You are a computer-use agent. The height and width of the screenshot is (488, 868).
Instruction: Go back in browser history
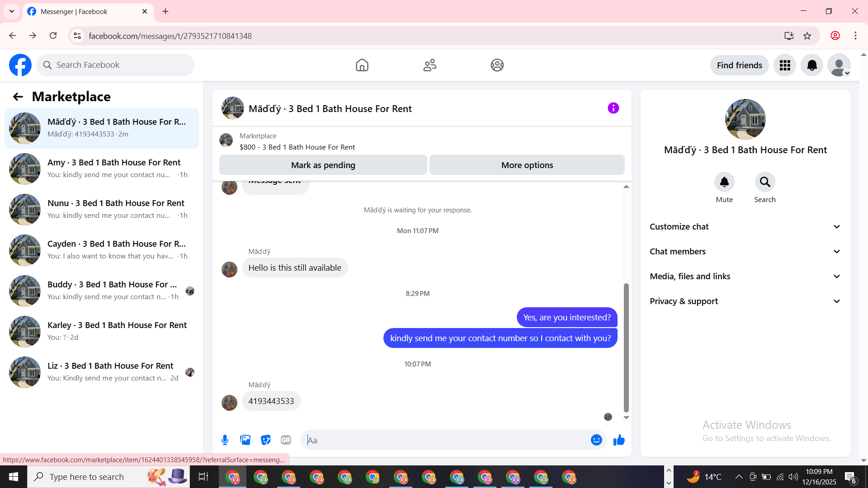tap(13, 36)
